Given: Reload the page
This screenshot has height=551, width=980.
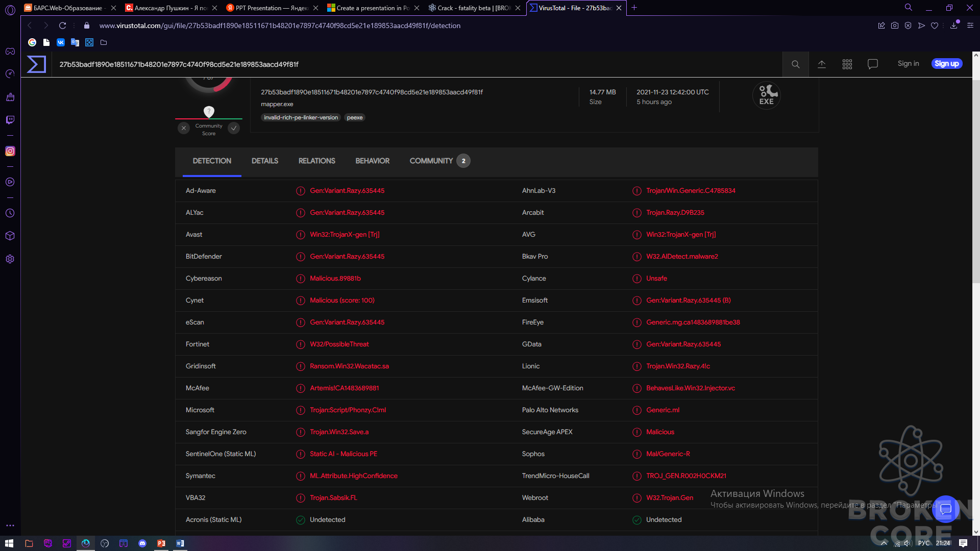Looking at the screenshot, I should [62, 26].
